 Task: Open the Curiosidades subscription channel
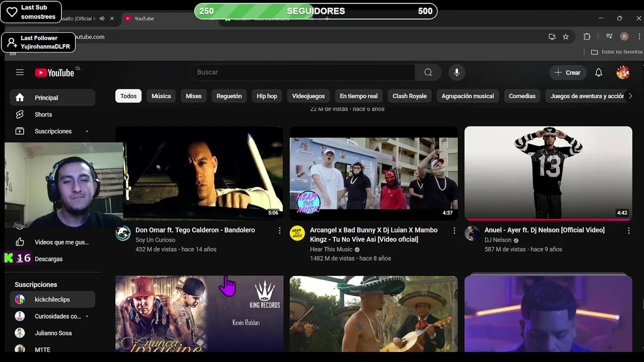tap(52, 316)
